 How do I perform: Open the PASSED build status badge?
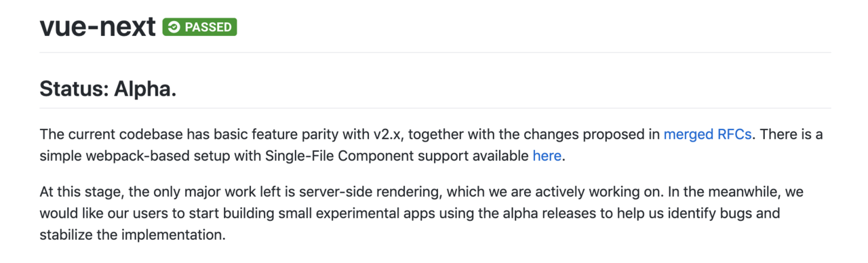tap(200, 27)
